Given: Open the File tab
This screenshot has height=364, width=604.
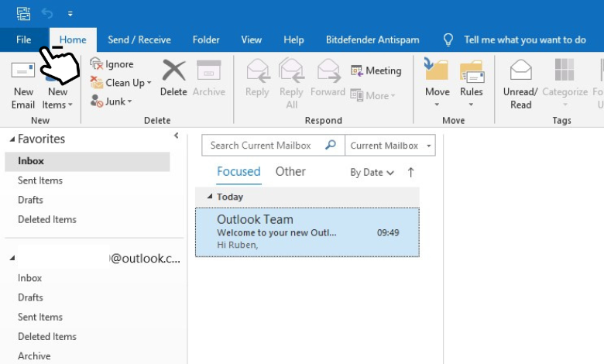Looking at the screenshot, I should [x=24, y=39].
